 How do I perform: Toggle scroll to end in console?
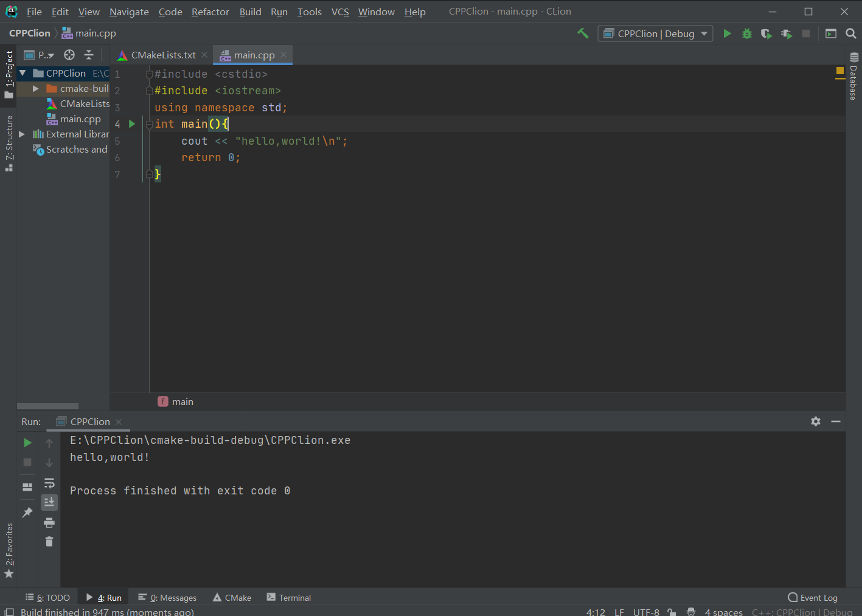coord(49,502)
